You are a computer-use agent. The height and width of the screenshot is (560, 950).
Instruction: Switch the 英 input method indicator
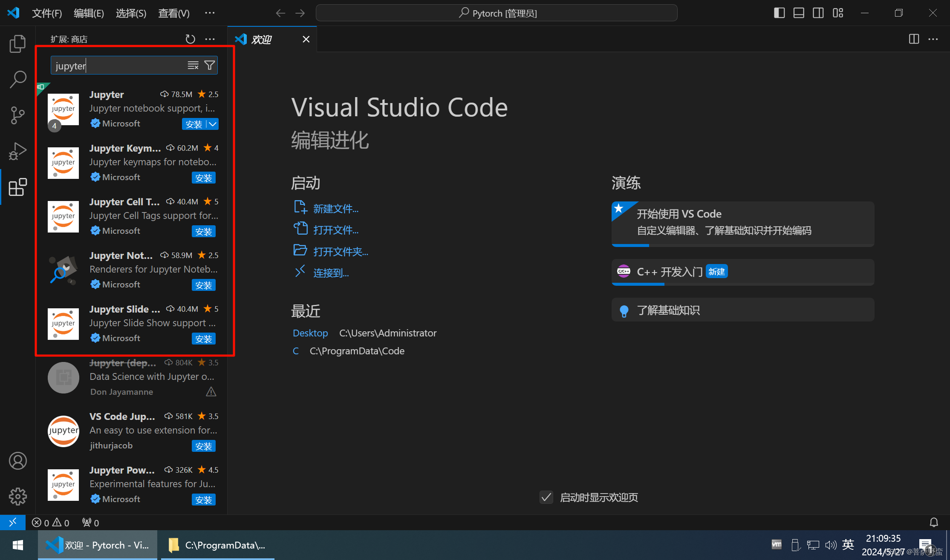click(848, 545)
